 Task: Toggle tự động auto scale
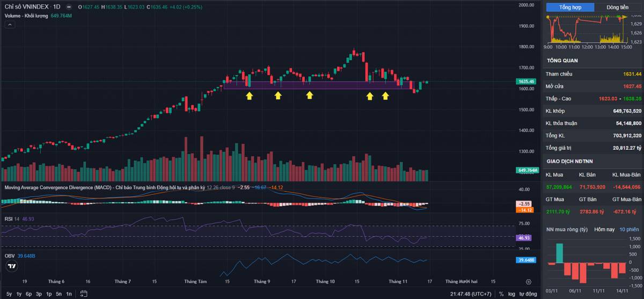[528, 294]
